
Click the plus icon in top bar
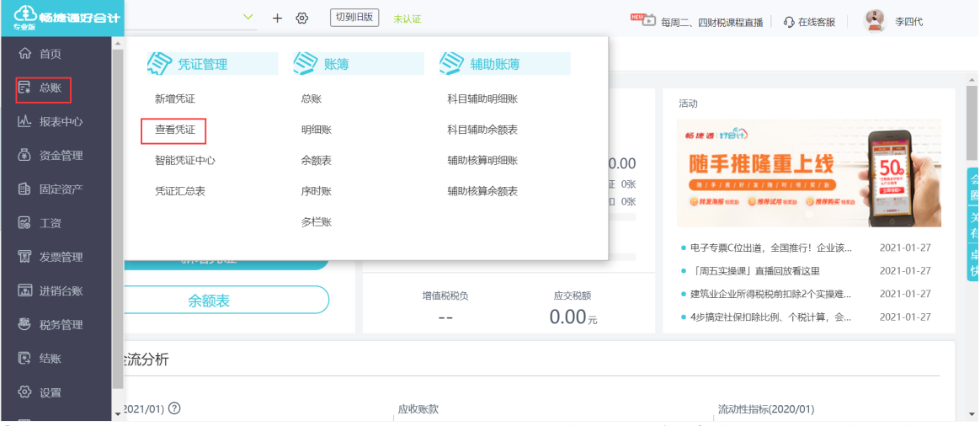278,19
